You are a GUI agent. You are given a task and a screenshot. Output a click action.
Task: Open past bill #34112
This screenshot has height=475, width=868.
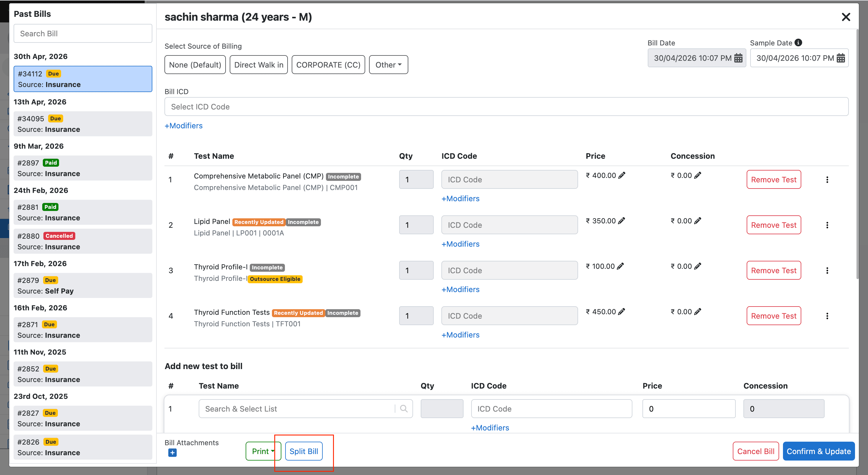click(83, 79)
